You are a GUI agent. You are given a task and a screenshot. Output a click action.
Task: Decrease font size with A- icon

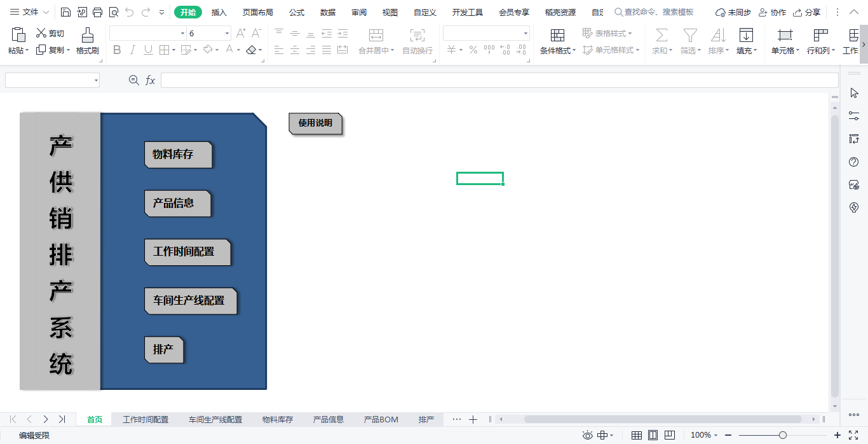tap(256, 33)
